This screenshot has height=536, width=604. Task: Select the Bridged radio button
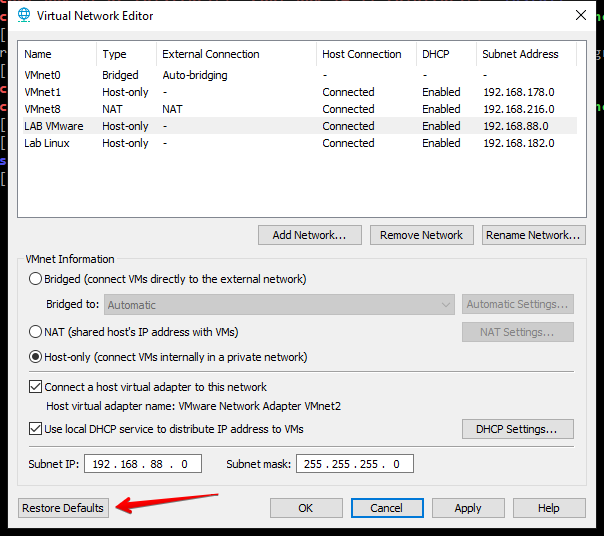(x=36, y=279)
